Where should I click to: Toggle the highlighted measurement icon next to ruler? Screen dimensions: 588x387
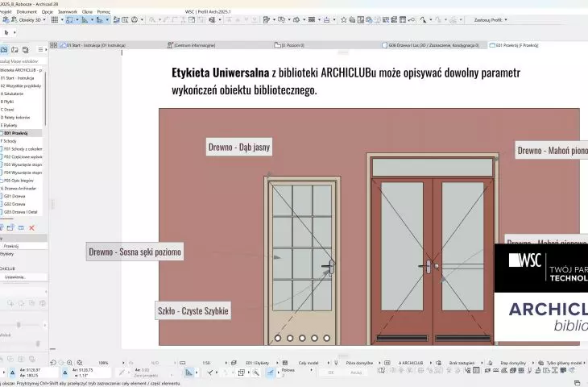coord(100,20)
